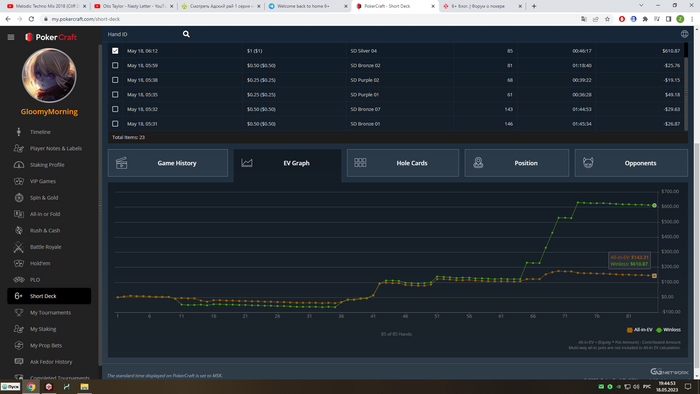Viewport: 700px width, 394px height.
Task: Check the May 18, 05:35 session checkbox
Action: [x=115, y=95]
